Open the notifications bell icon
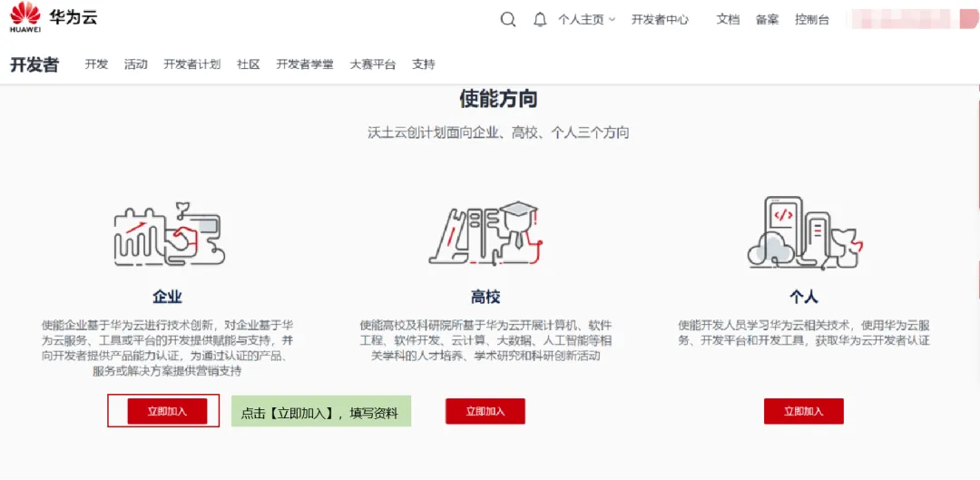The width and height of the screenshot is (980, 480). coord(540,19)
